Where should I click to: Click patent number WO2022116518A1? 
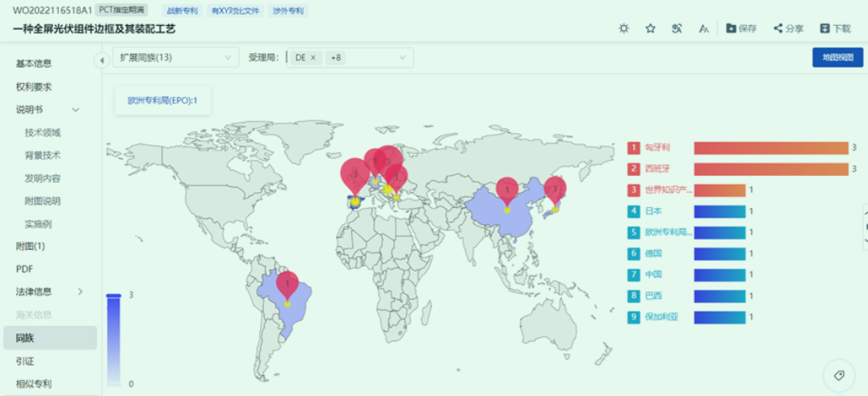[x=52, y=10]
